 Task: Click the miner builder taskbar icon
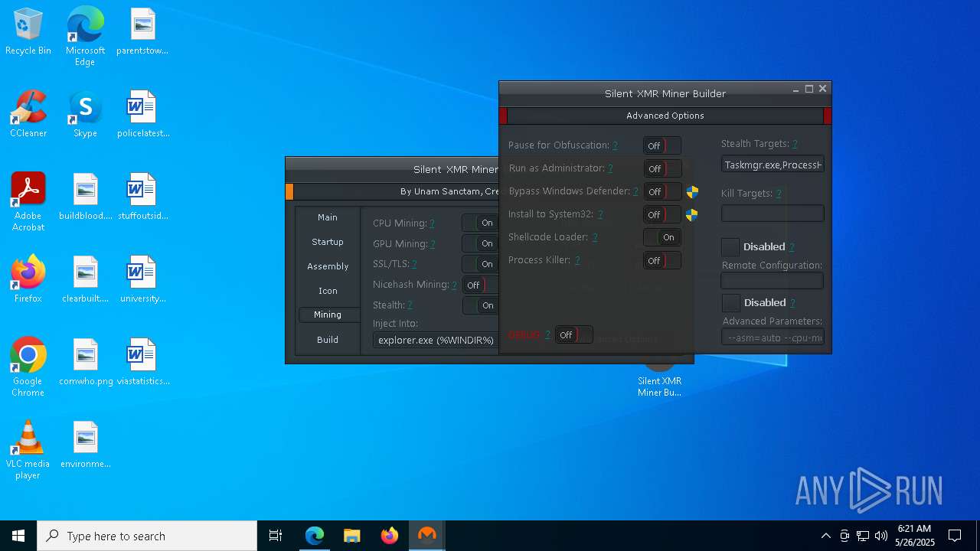[x=427, y=536]
